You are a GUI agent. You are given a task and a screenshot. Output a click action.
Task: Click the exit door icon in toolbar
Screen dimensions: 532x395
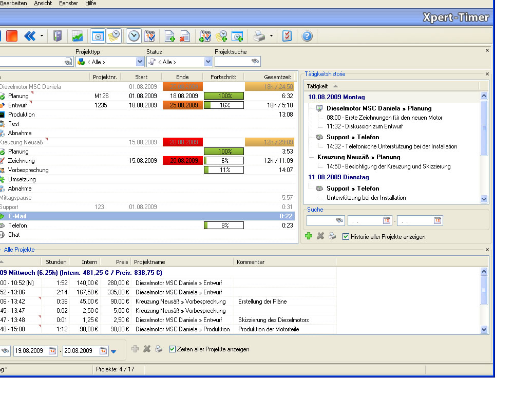click(58, 36)
